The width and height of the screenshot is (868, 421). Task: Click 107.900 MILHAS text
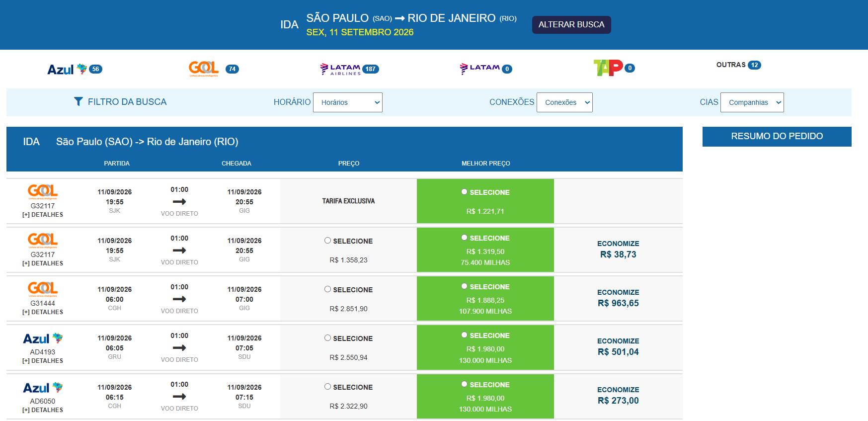[x=485, y=311]
